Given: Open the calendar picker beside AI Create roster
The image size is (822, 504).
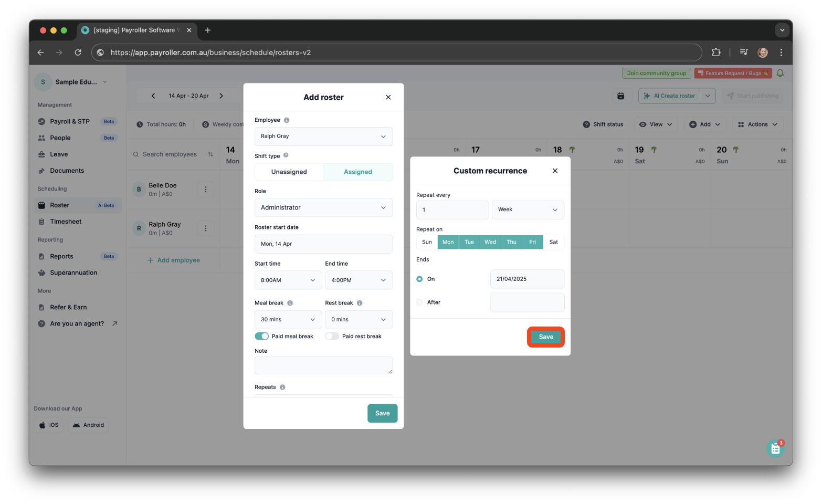Looking at the screenshot, I should 620,96.
